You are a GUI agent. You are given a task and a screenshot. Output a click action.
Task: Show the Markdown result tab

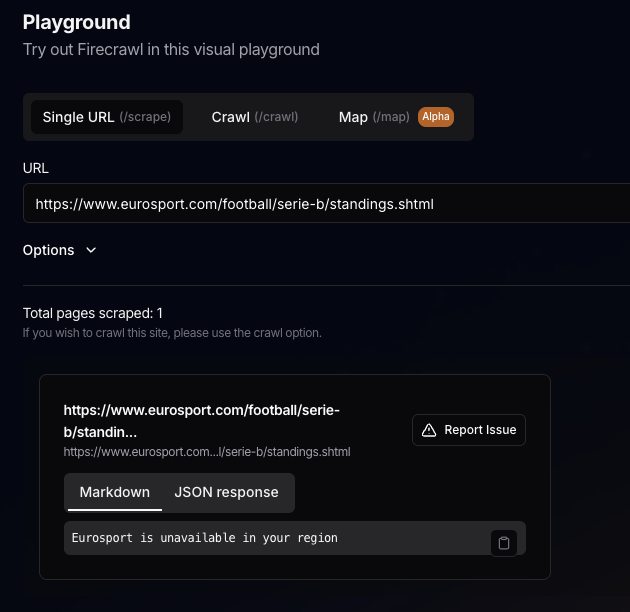(x=115, y=492)
